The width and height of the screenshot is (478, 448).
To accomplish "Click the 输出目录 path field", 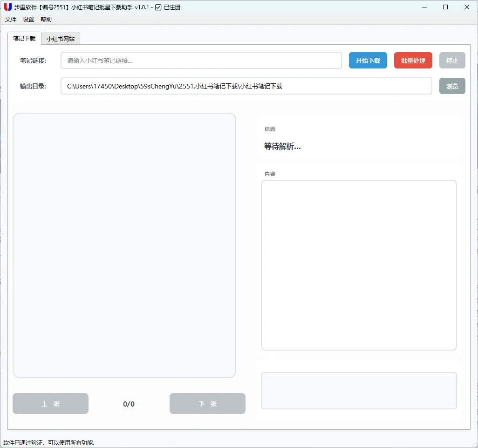I will click(x=246, y=86).
